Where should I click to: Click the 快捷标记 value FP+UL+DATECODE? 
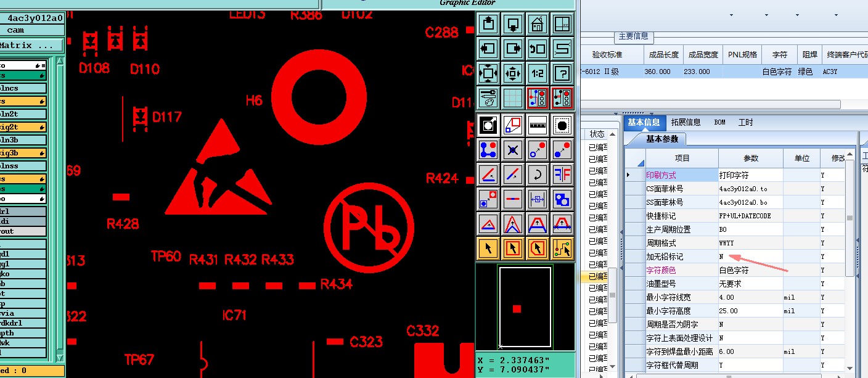(751, 216)
